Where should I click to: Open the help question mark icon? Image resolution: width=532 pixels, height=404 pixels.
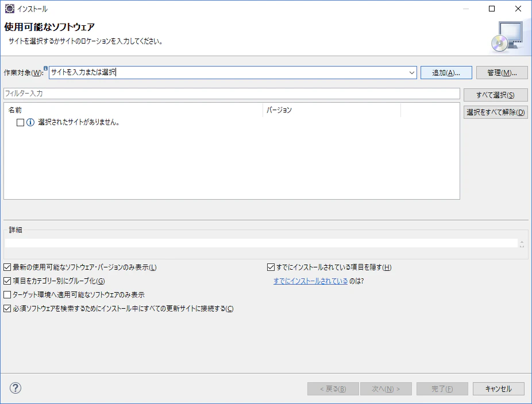[x=16, y=388]
